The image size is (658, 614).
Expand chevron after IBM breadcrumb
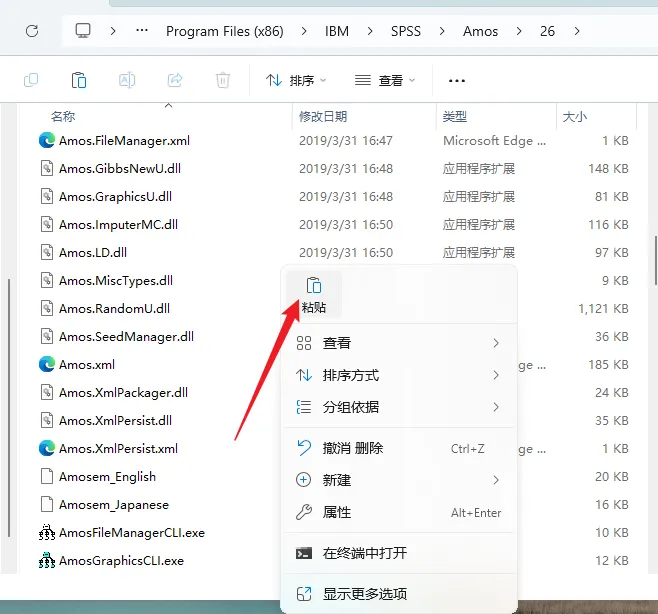370,31
